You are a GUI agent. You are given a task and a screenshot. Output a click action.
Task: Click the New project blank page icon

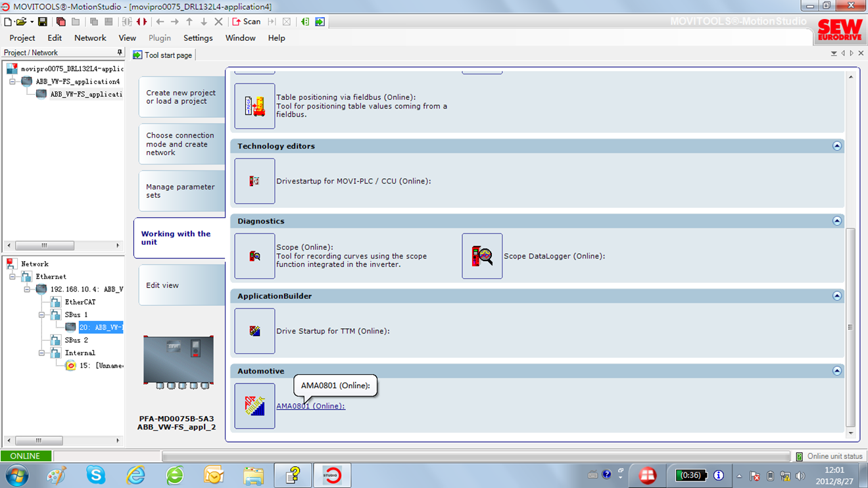tap(8, 22)
